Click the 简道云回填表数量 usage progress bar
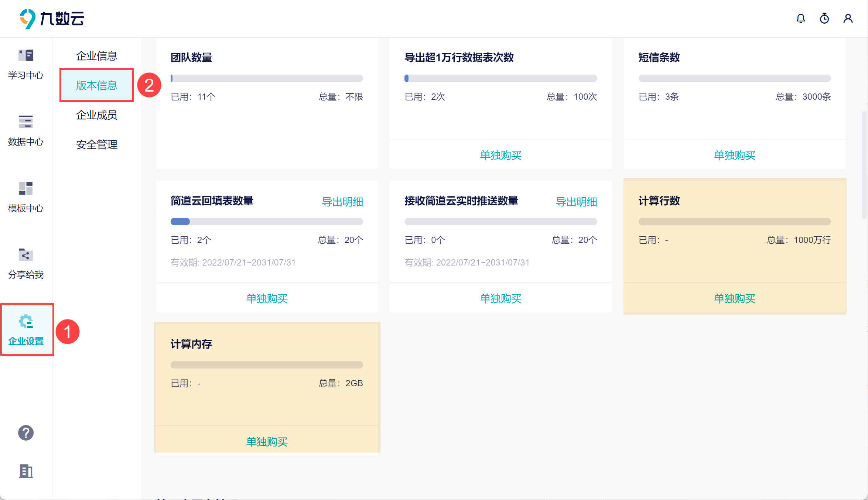Image resolution: width=868 pixels, height=500 pixels. click(x=267, y=222)
